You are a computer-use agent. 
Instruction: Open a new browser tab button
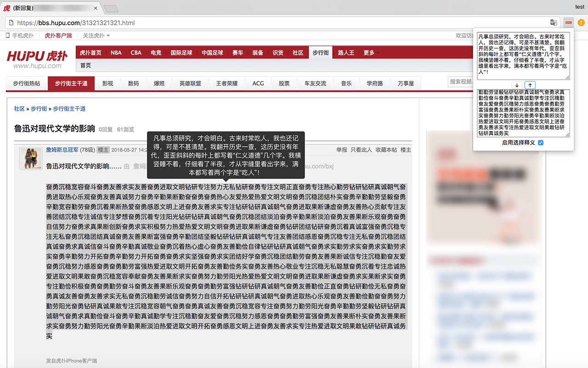[111, 8]
